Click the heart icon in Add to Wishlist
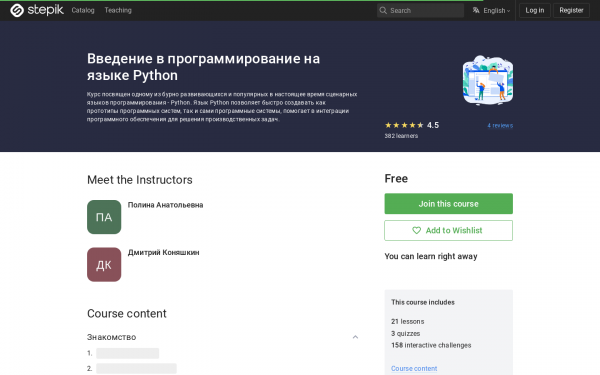This screenshot has height=375, width=600. point(416,230)
